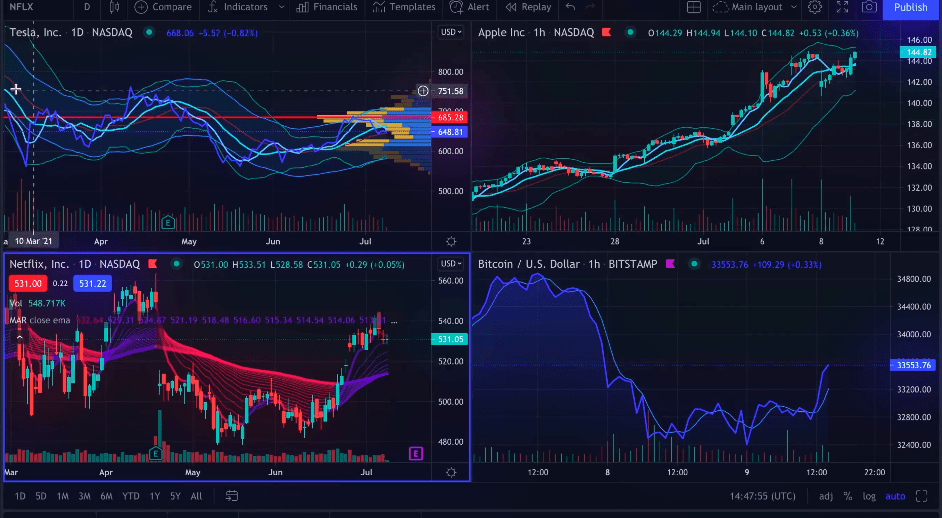Undo the last chart action

pyautogui.click(x=570, y=7)
